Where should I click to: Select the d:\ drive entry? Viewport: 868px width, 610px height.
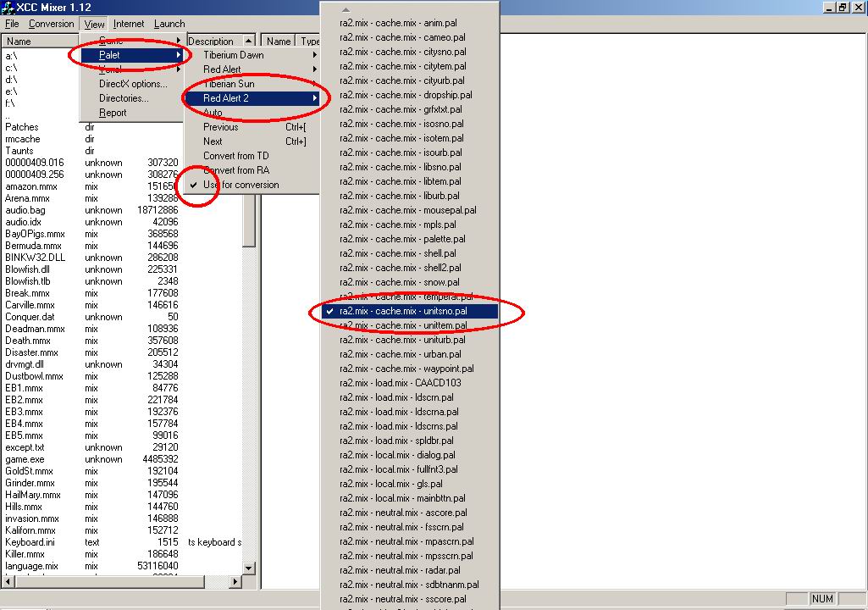[11, 80]
